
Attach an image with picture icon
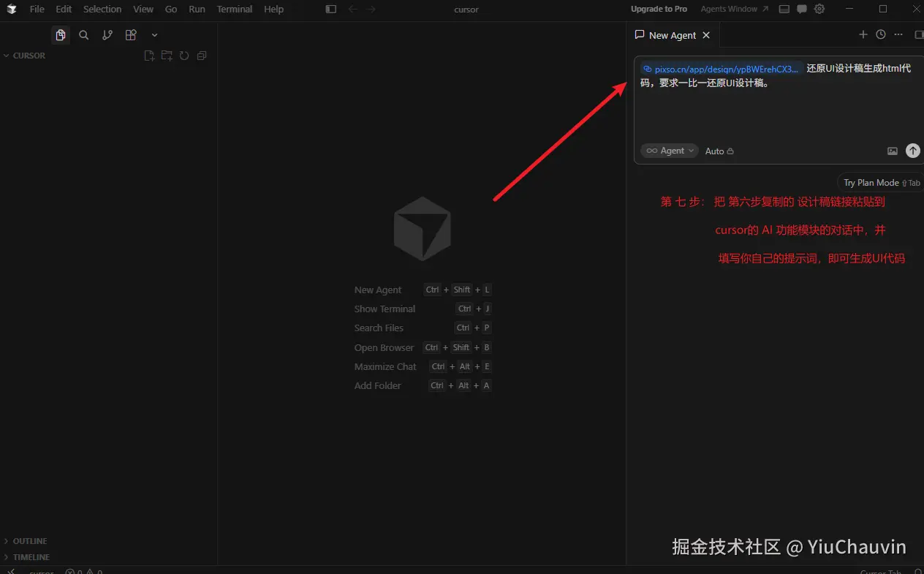click(893, 151)
